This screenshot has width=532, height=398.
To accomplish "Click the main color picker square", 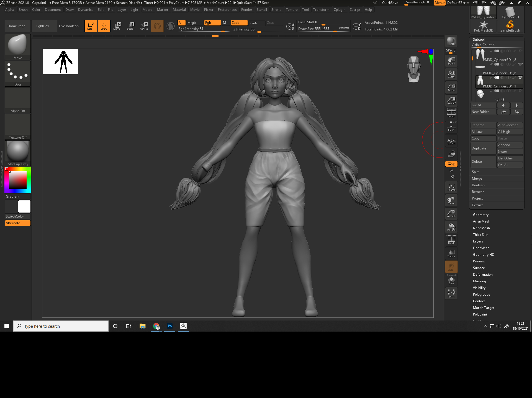I will (18, 180).
